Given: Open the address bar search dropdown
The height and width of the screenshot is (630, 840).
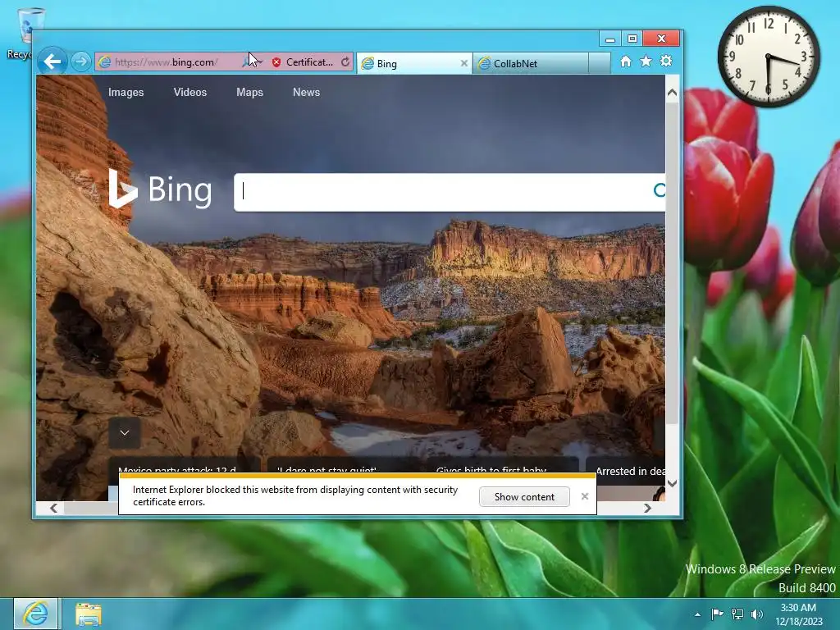Looking at the screenshot, I should [x=260, y=62].
